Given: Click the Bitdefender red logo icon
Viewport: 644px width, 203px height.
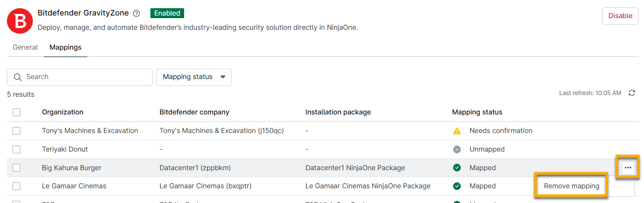Looking at the screenshot, I should coord(20,21).
